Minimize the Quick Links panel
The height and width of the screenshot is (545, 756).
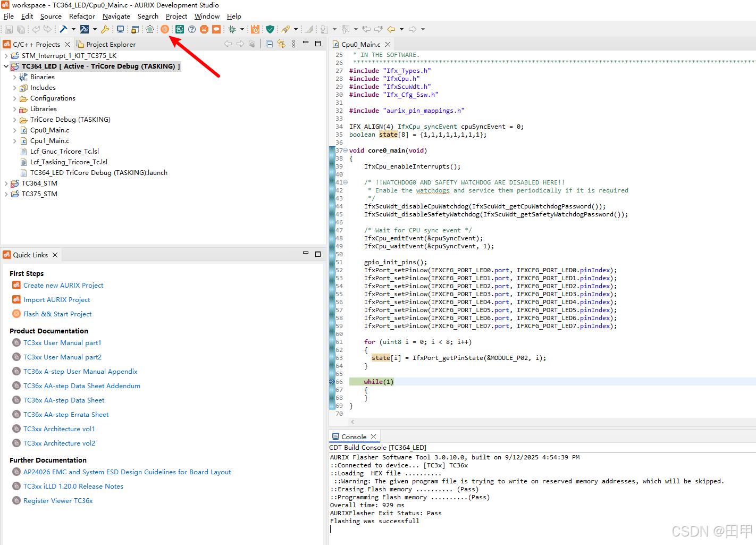[306, 254]
